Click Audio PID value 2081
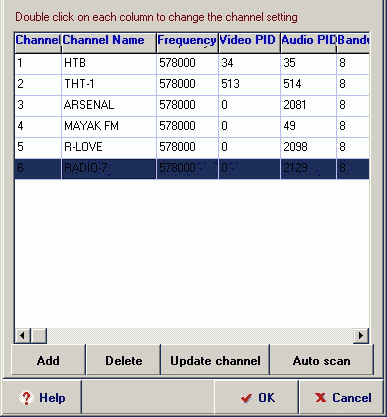 click(308, 105)
